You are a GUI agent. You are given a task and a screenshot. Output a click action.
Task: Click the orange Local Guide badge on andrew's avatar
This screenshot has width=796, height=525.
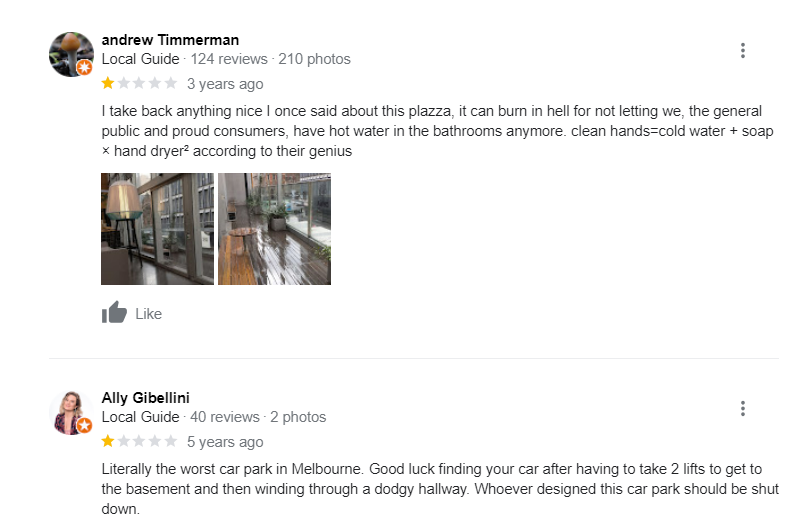[85, 67]
